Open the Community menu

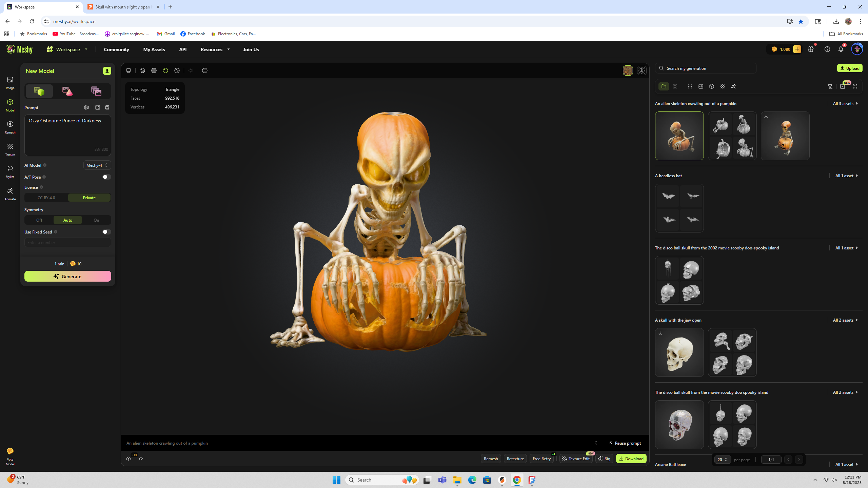[116, 49]
